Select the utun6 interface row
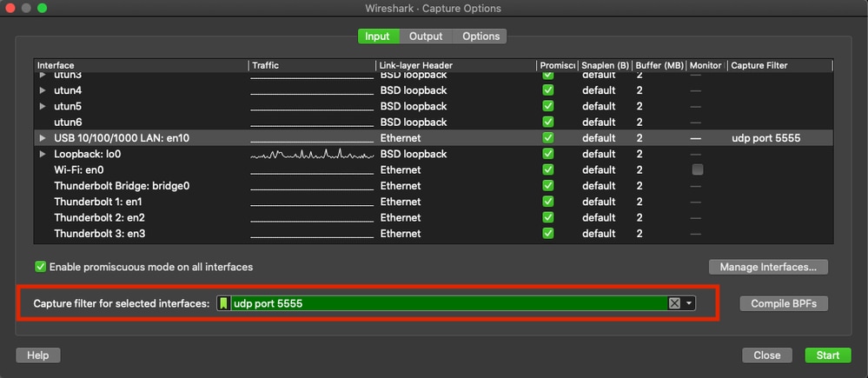This screenshot has width=868, height=378. click(x=434, y=122)
